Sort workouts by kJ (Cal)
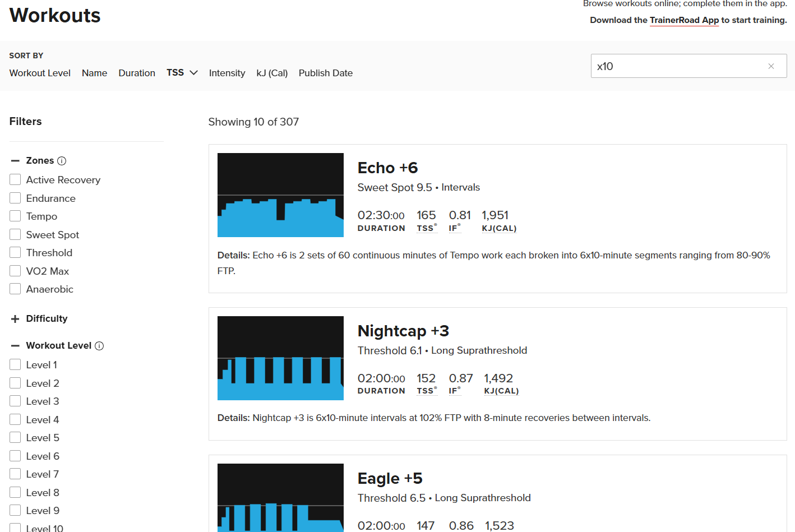This screenshot has height=532, width=795. pyautogui.click(x=272, y=73)
